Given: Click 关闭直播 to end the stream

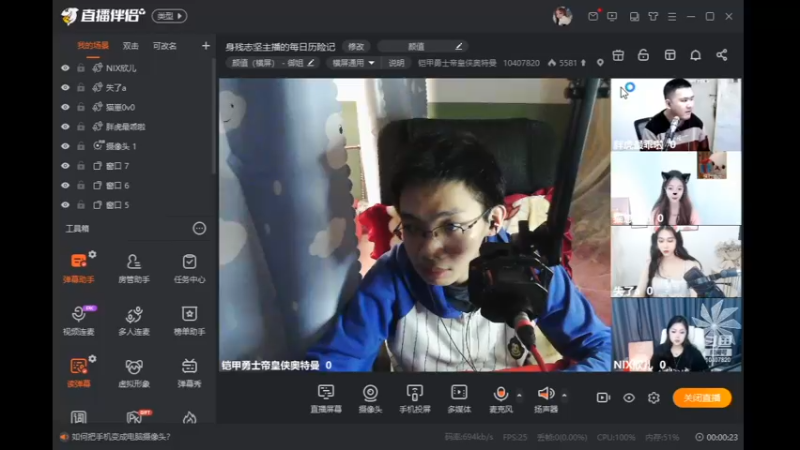Looking at the screenshot, I should [x=702, y=398].
